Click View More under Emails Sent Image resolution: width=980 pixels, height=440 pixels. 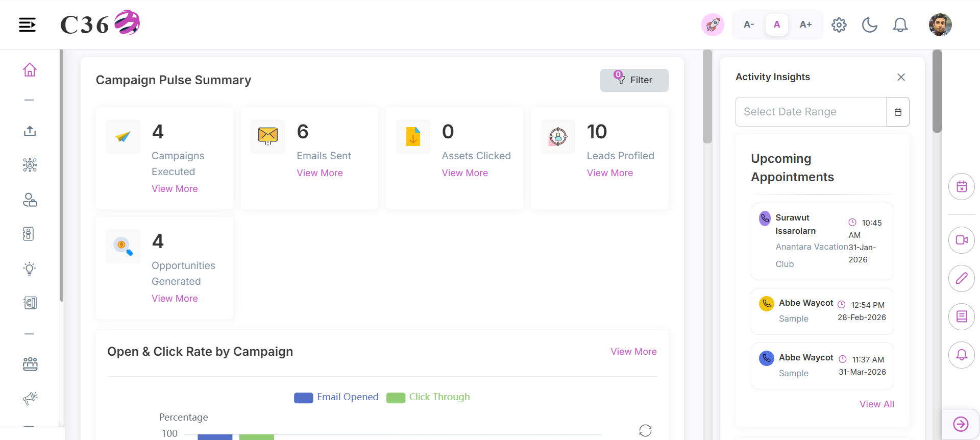pyautogui.click(x=320, y=173)
